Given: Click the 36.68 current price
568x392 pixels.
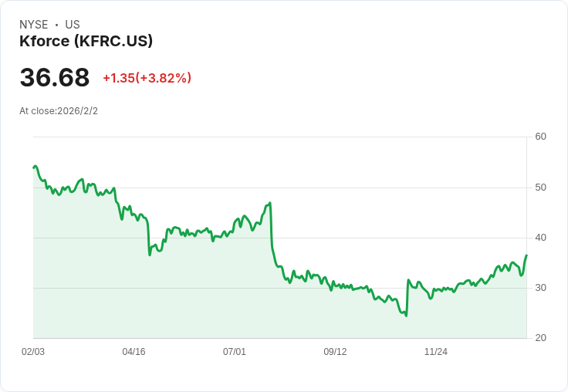Looking at the screenshot, I should click(54, 78).
